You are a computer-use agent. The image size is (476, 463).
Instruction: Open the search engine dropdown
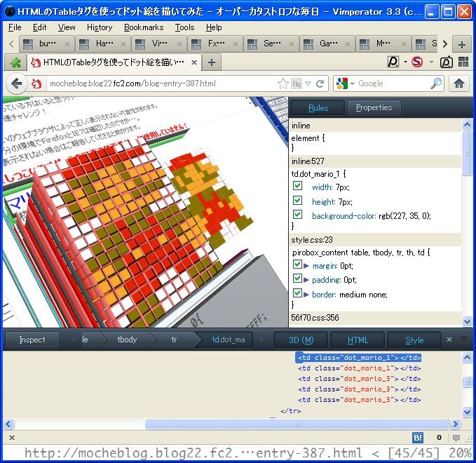coord(352,83)
